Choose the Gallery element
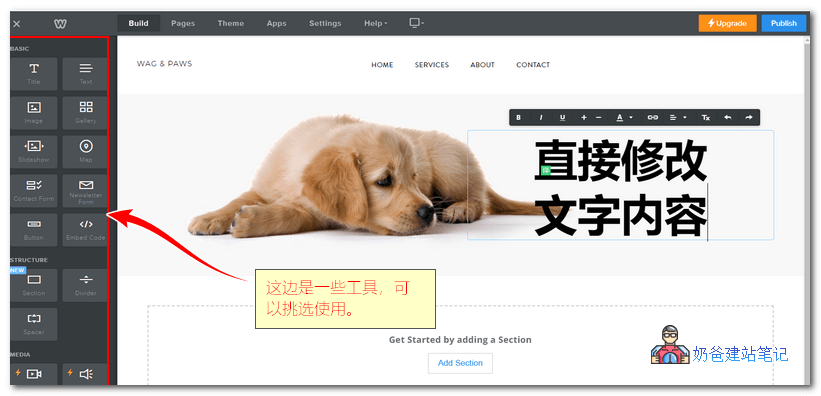The image size is (821, 396). (x=85, y=113)
